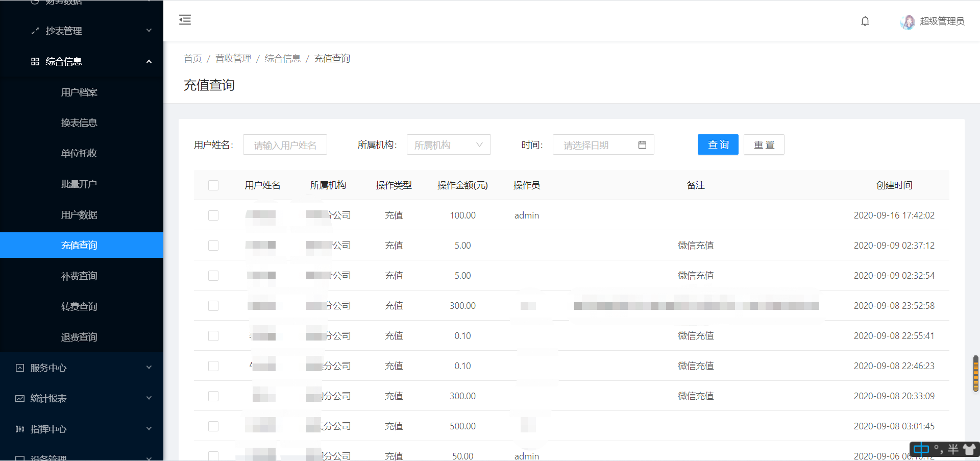Image resolution: width=980 pixels, height=461 pixels.
Task: Click the 创建时间 column header
Action: tap(894, 185)
